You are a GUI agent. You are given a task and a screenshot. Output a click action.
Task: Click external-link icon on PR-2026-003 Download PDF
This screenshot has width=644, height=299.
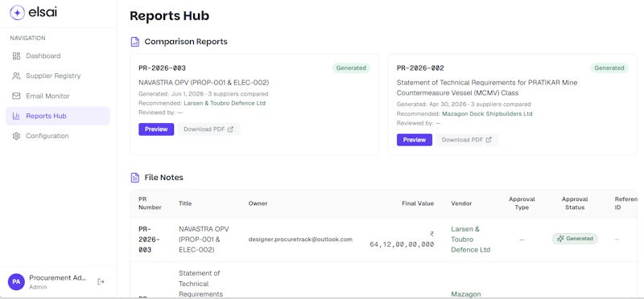click(x=230, y=129)
